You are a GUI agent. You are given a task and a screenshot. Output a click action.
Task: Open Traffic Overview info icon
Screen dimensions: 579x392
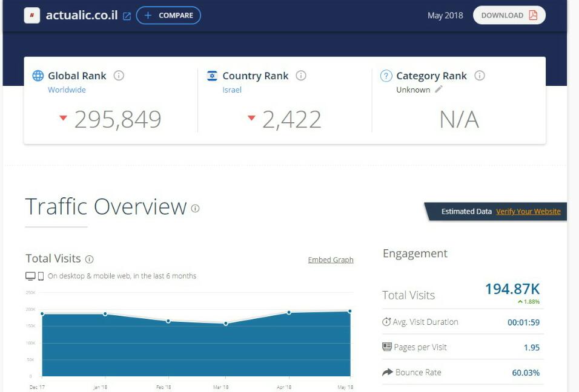pos(195,208)
